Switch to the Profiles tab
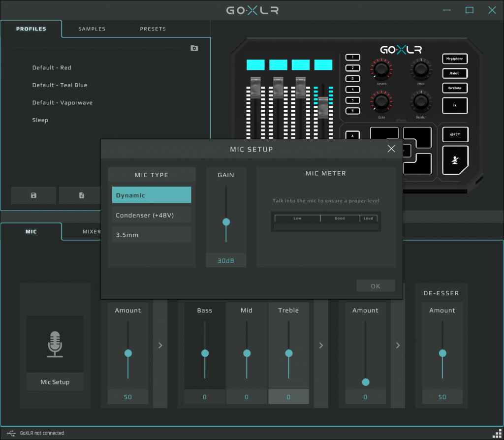This screenshot has height=440, width=504. point(31,29)
